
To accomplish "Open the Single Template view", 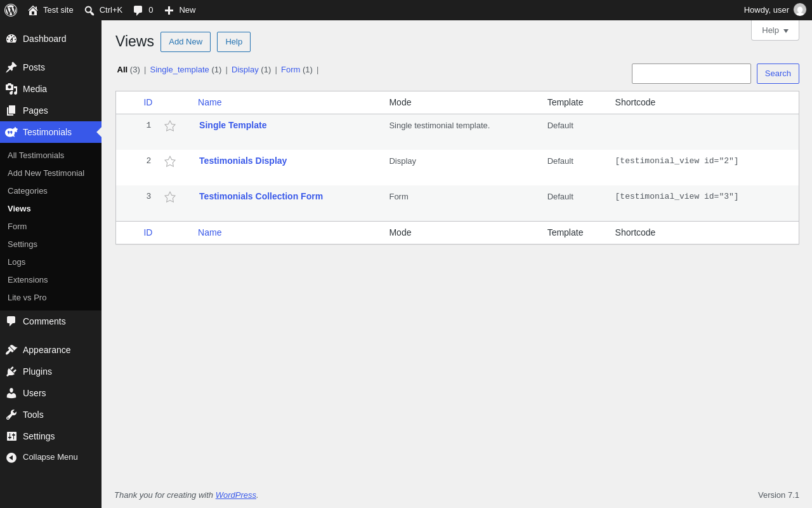I will [x=233, y=125].
